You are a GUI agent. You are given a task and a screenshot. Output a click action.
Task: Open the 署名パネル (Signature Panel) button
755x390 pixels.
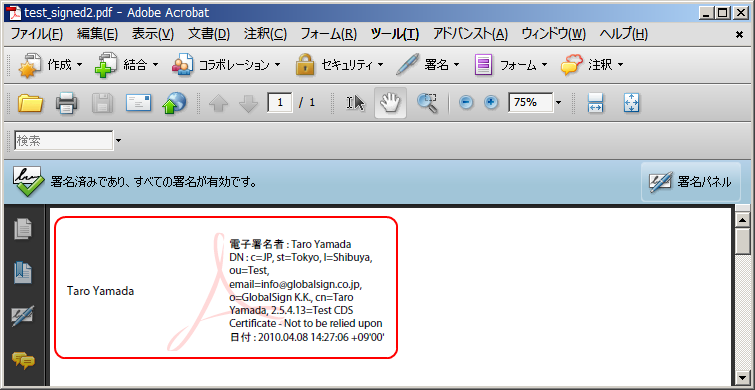pyautogui.click(x=690, y=182)
